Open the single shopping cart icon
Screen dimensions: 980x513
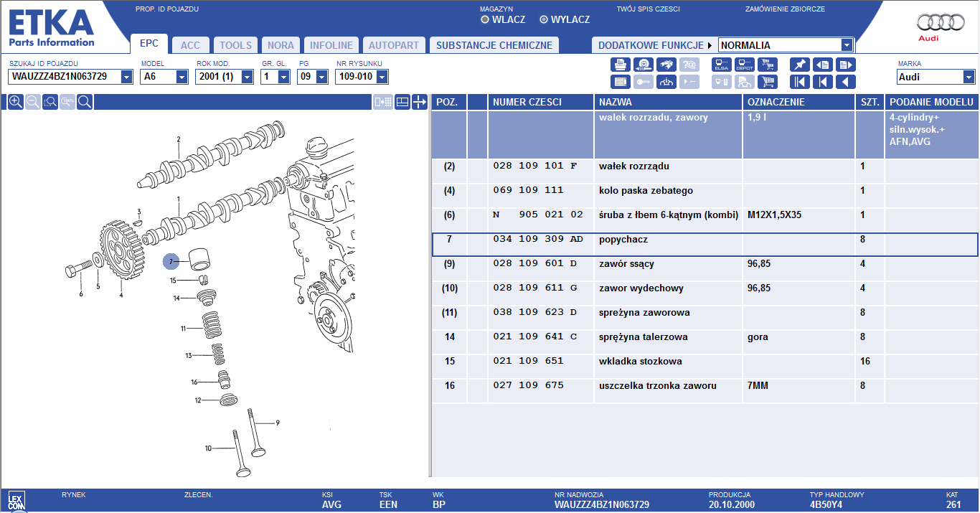[768, 82]
